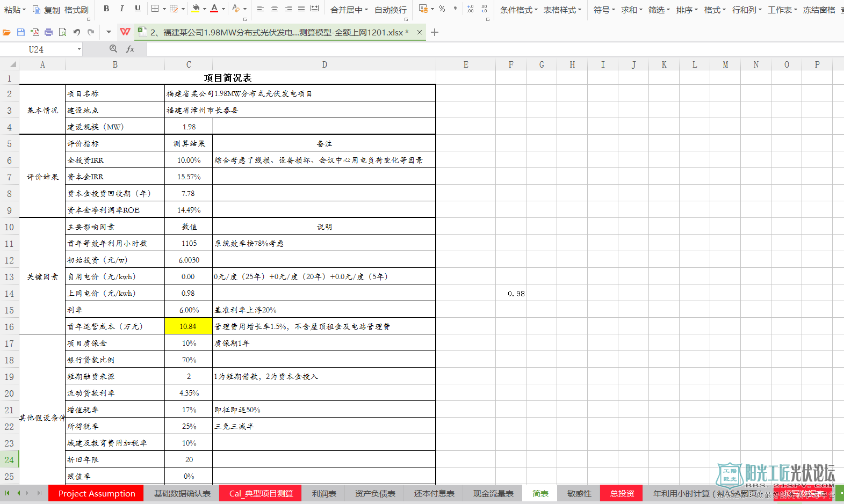This screenshot has width=844, height=504.
Task: Open rows and columns (行和列) dropdown
Action: pyautogui.click(x=747, y=10)
